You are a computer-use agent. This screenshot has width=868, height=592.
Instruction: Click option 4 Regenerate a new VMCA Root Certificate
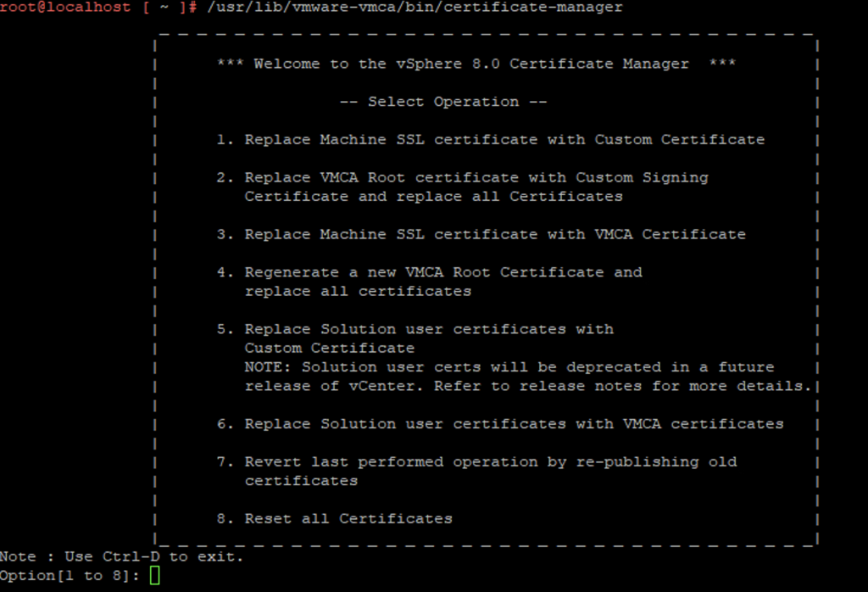(430, 272)
